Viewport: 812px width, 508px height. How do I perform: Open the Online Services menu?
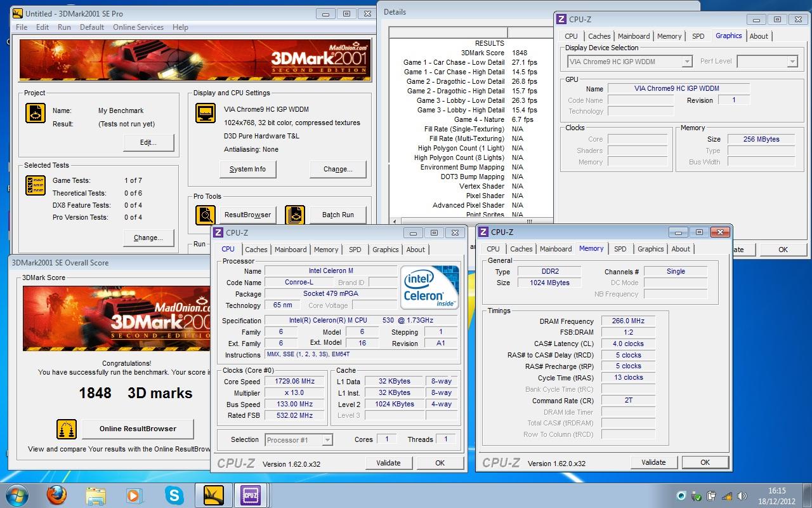click(x=138, y=27)
